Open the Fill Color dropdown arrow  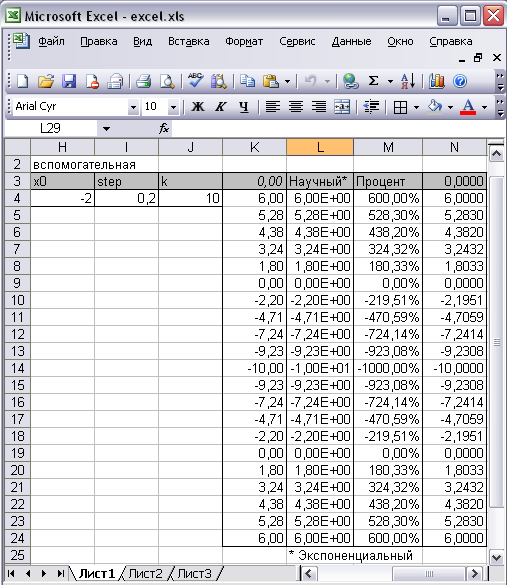click(450, 107)
